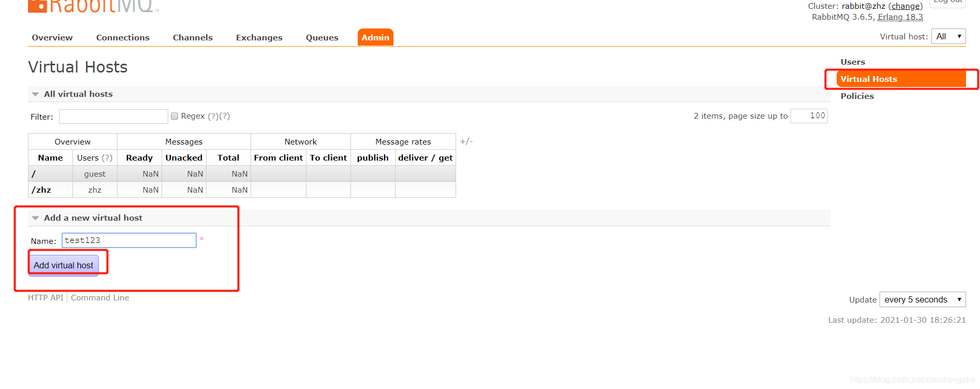Go to the Exchanges tab

(259, 37)
